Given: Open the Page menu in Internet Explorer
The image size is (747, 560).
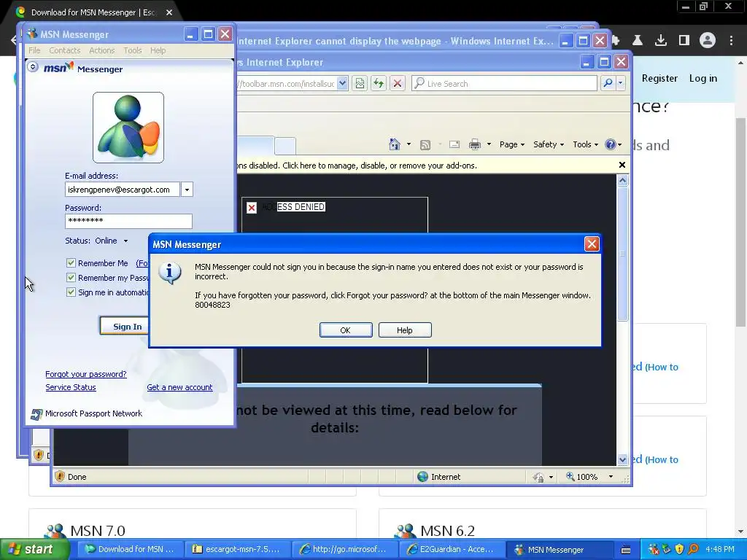Looking at the screenshot, I should pos(511,144).
